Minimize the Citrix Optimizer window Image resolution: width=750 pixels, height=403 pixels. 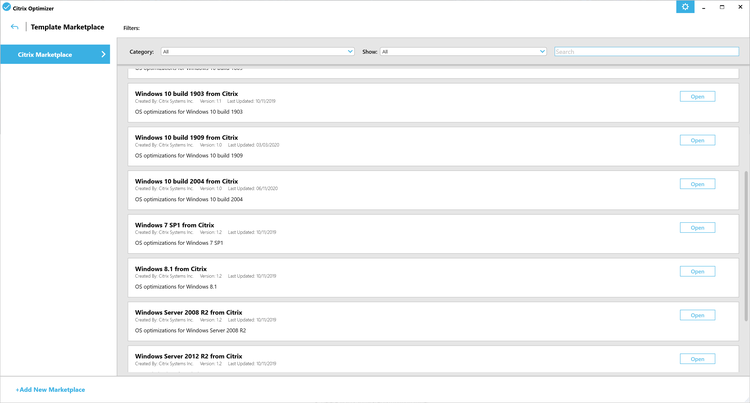[x=704, y=7]
